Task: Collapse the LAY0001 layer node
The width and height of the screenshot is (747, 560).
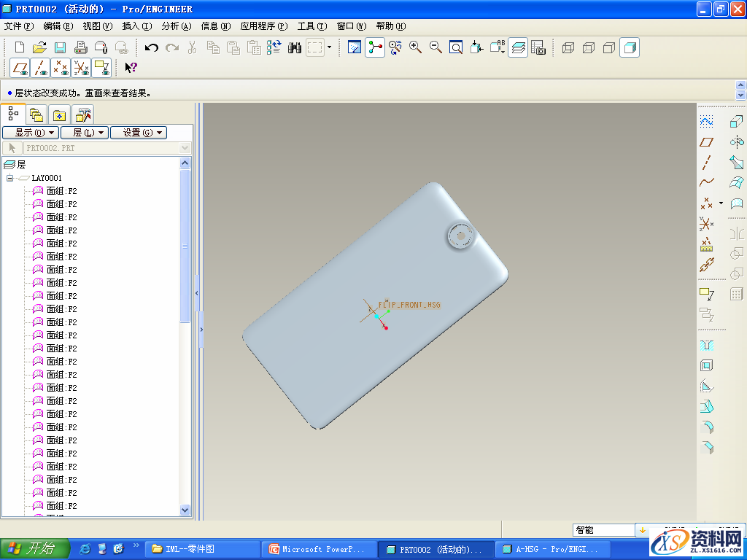Action: point(9,178)
